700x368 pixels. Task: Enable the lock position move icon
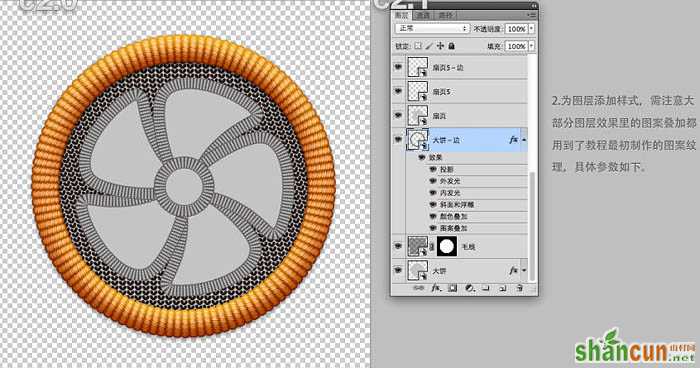(x=440, y=46)
